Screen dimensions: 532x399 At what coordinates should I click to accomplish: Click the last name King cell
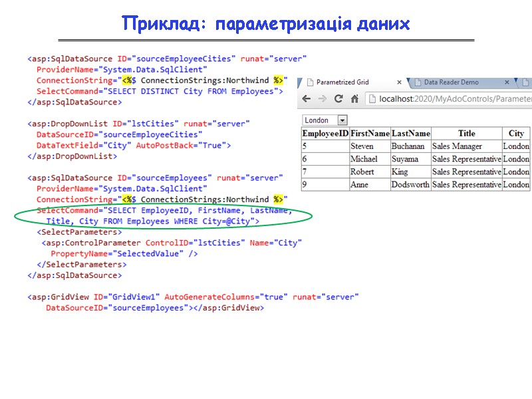[x=411, y=172]
